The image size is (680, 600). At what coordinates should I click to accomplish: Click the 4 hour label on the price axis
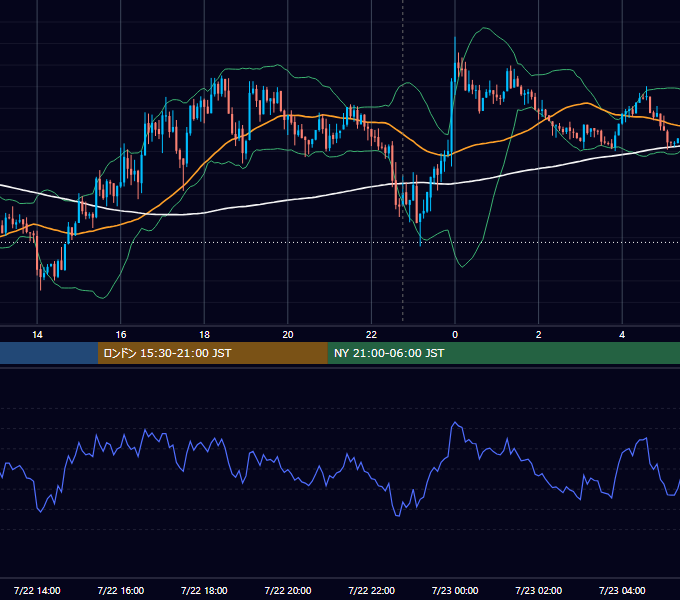(622, 335)
